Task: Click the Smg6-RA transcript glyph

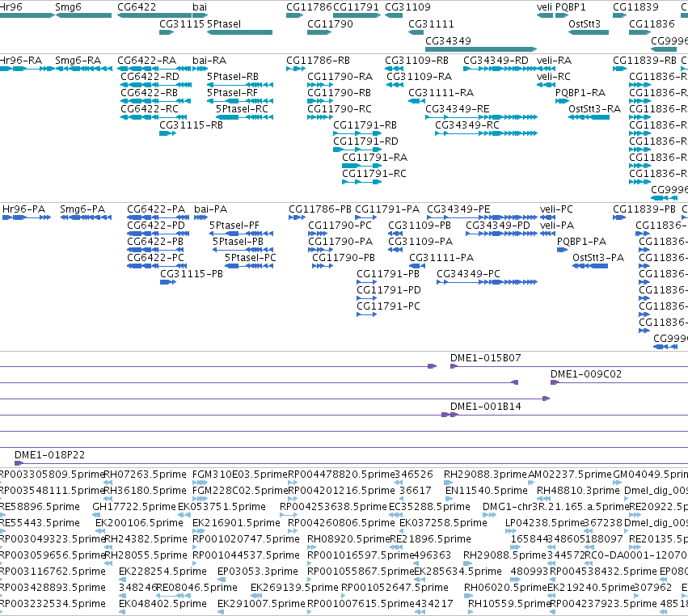Action: tap(84, 69)
